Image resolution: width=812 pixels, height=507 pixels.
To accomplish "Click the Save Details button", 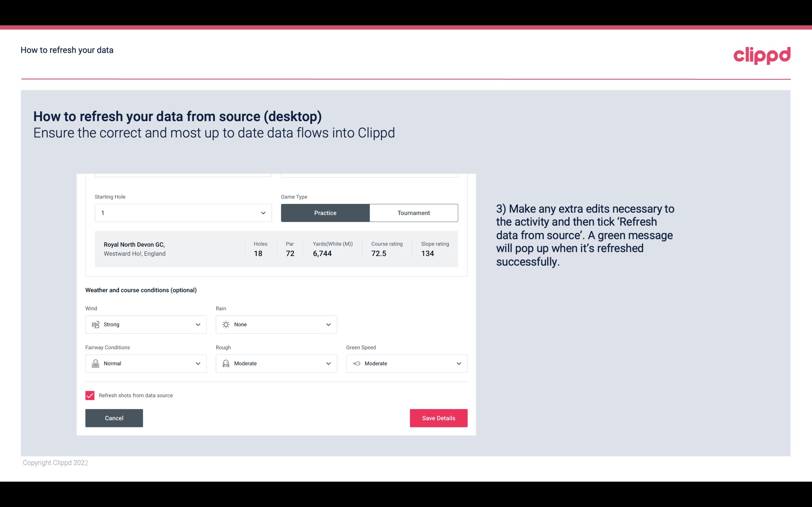I will (438, 418).
